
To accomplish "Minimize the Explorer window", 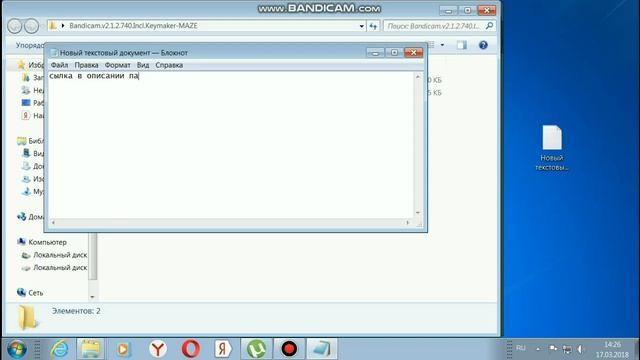I will tap(448, 10).
